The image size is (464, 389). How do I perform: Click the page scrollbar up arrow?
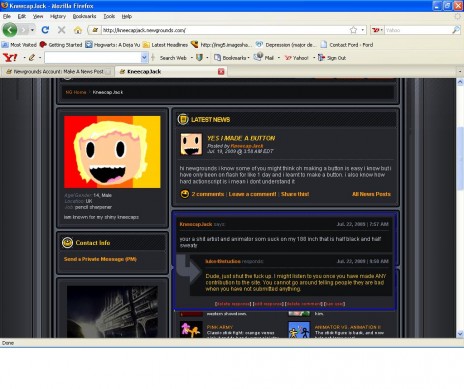(460, 82)
